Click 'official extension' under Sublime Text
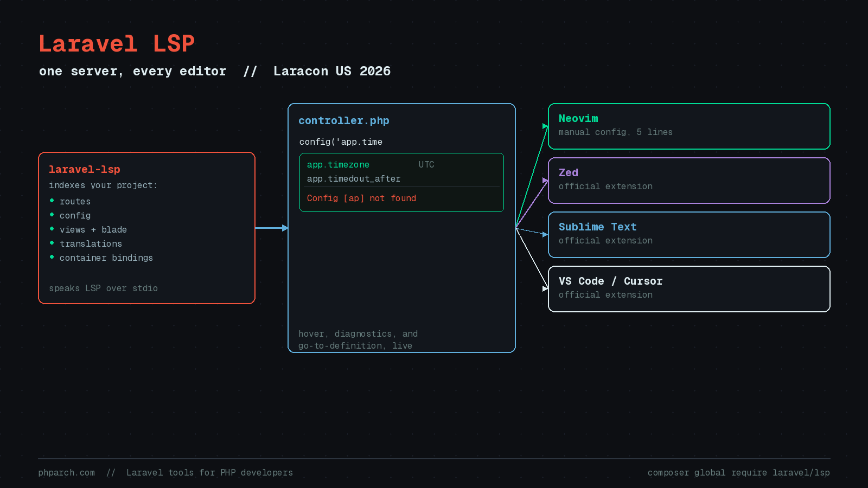The image size is (868, 488). pyautogui.click(x=605, y=241)
